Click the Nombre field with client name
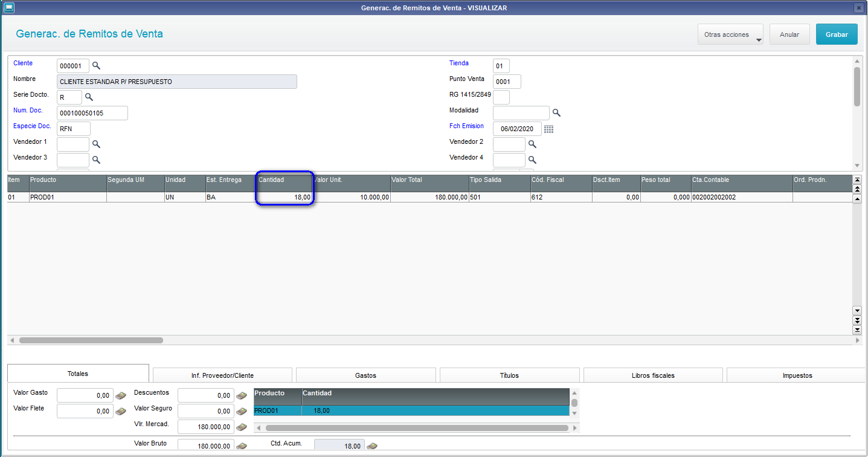The width and height of the screenshot is (868, 457). click(x=177, y=81)
